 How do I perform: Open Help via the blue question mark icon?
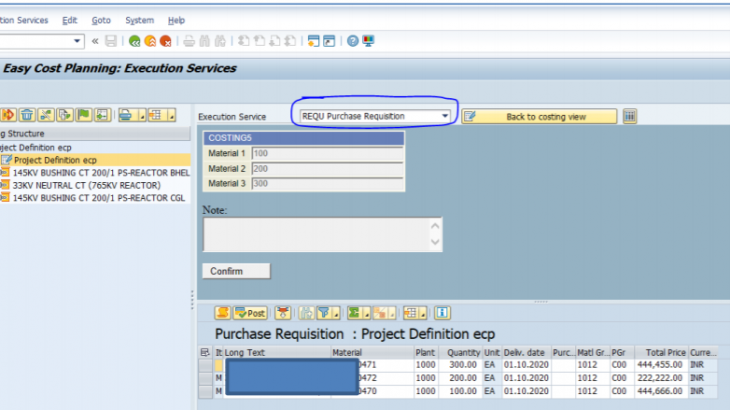[352, 41]
